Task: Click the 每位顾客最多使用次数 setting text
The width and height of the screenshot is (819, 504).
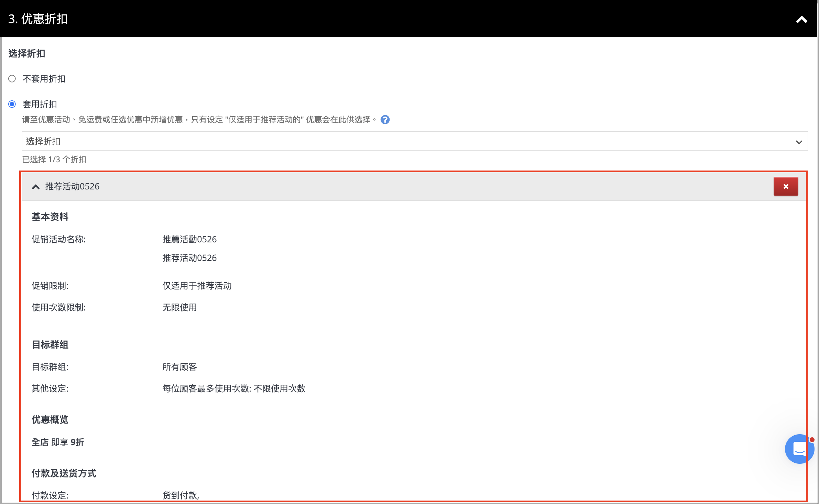Action: [x=234, y=388]
